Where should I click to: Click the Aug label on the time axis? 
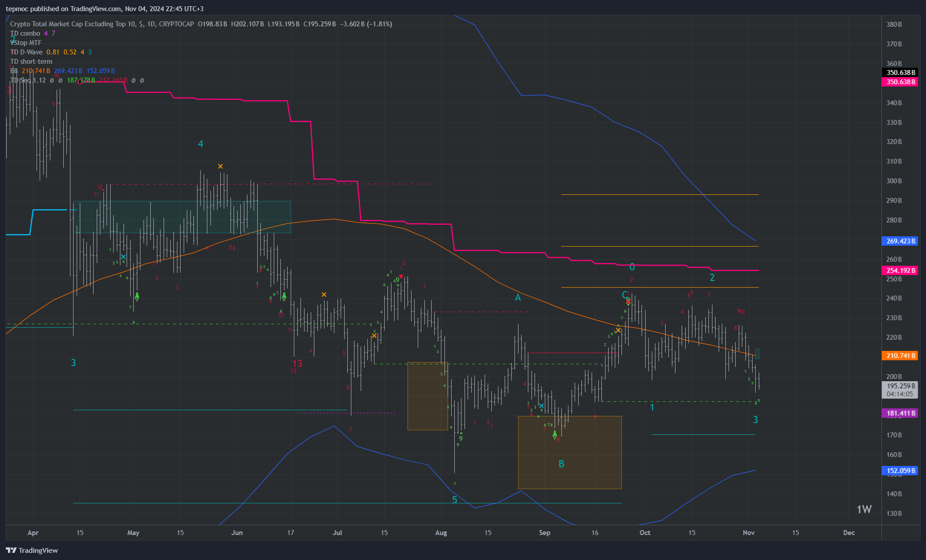[x=441, y=533]
